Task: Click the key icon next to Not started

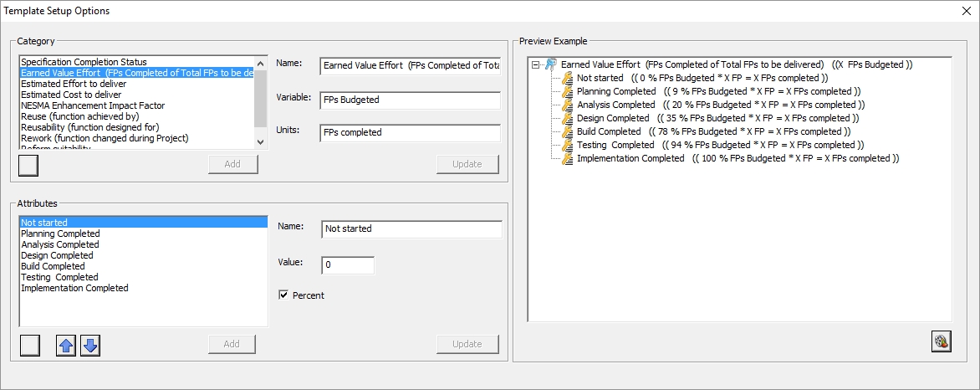Action: click(x=569, y=78)
